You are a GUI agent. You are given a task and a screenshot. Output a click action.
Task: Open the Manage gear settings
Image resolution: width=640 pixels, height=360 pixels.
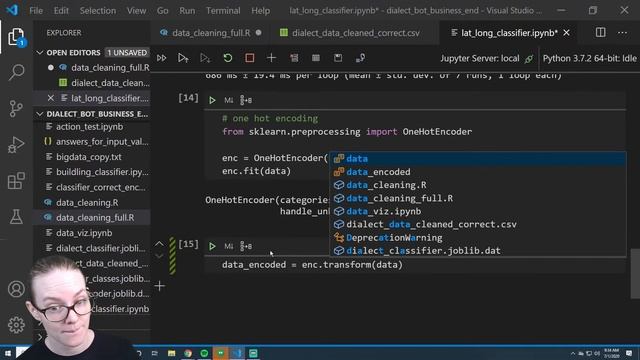[x=16, y=324]
